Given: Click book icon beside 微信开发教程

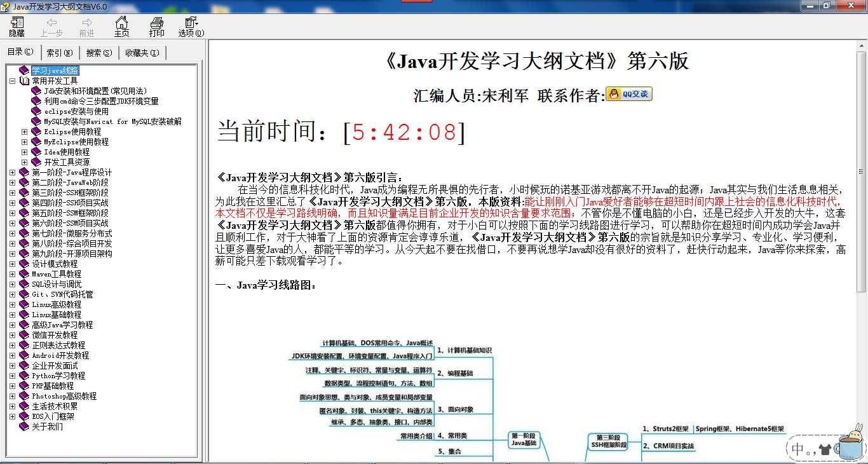Looking at the screenshot, I should coord(24,335).
